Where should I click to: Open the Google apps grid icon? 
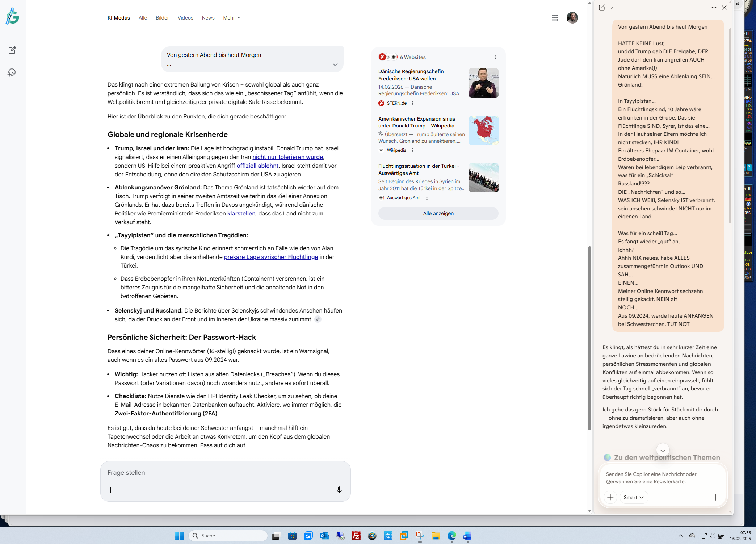point(555,18)
